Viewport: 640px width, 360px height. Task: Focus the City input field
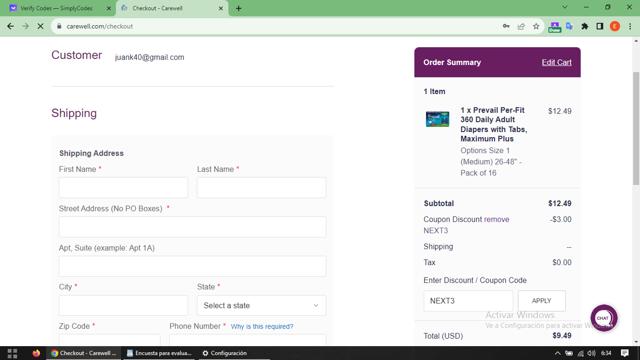tap(123, 305)
